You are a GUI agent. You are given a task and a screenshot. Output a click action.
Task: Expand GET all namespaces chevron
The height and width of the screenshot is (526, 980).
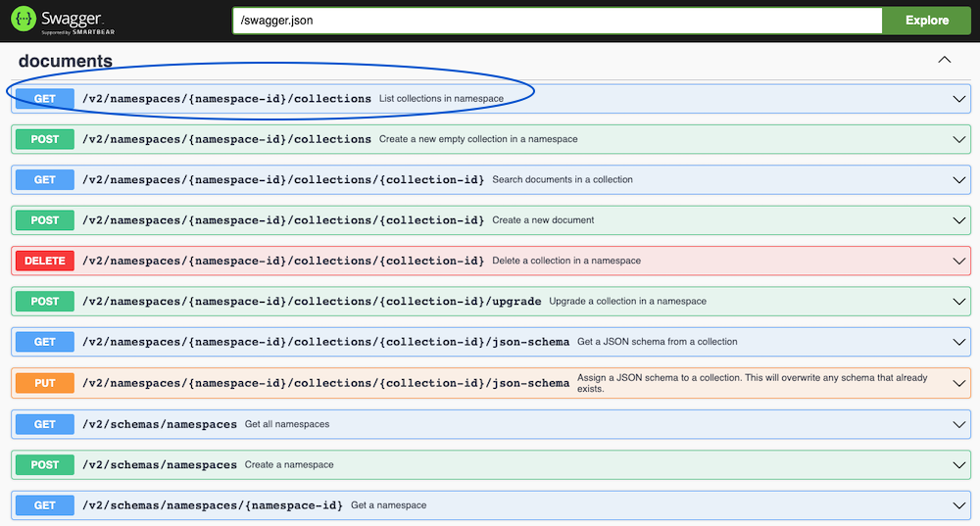coord(958,425)
